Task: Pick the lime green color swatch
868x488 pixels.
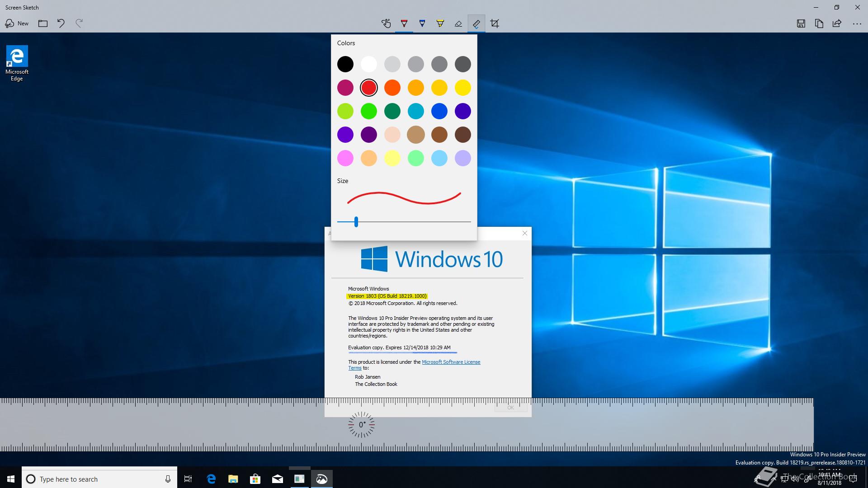Action: [x=345, y=111]
